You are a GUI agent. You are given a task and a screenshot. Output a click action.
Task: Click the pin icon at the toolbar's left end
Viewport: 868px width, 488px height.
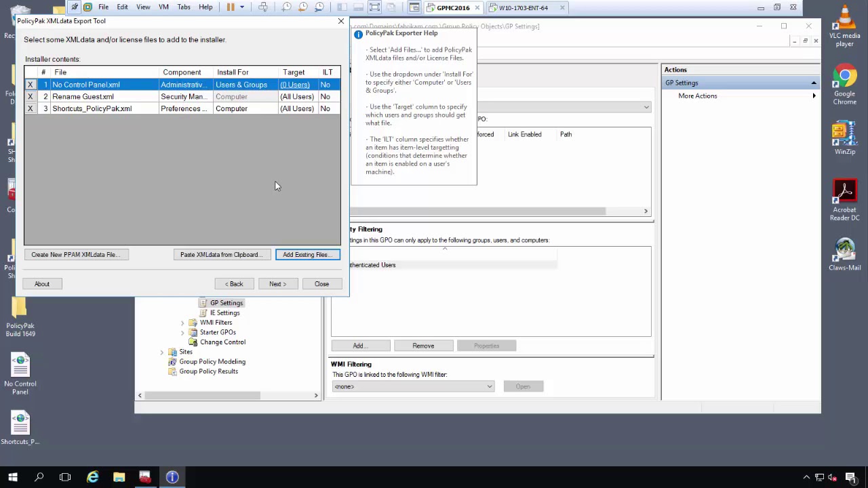click(x=75, y=7)
